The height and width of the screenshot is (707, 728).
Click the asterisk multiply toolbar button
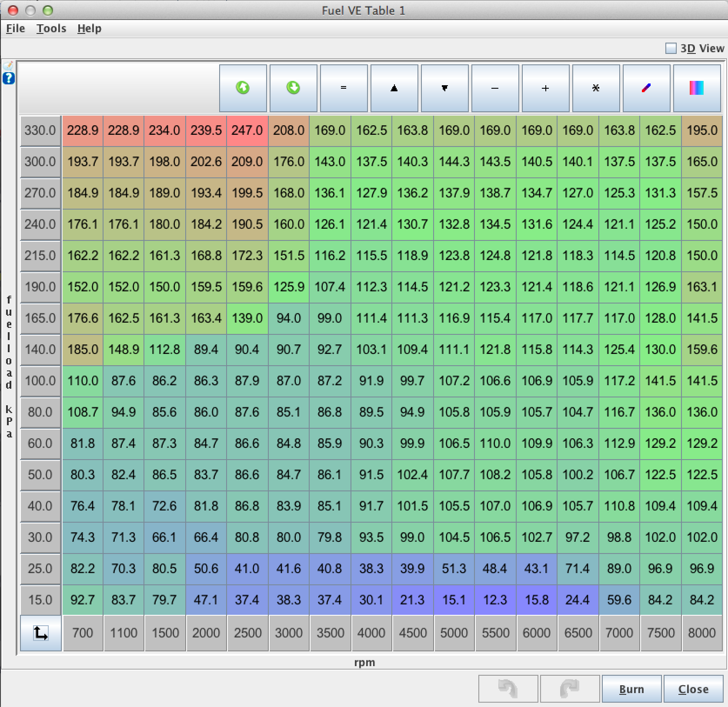596,88
